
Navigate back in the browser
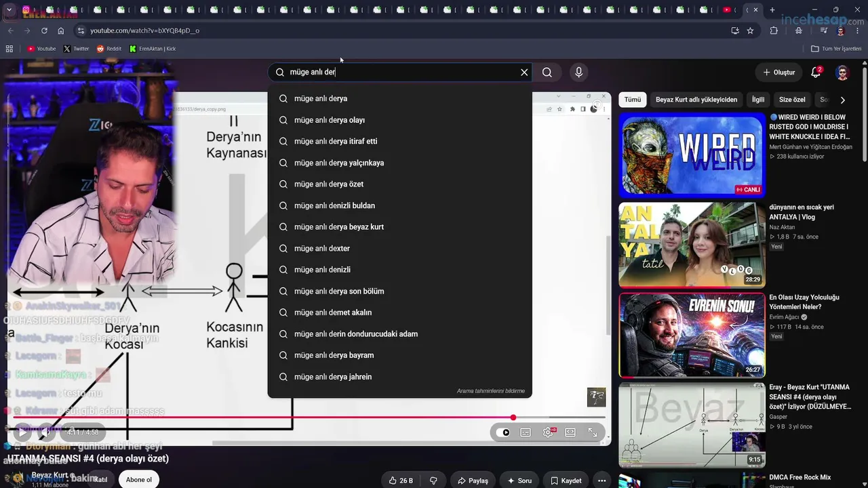[x=10, y=30]
